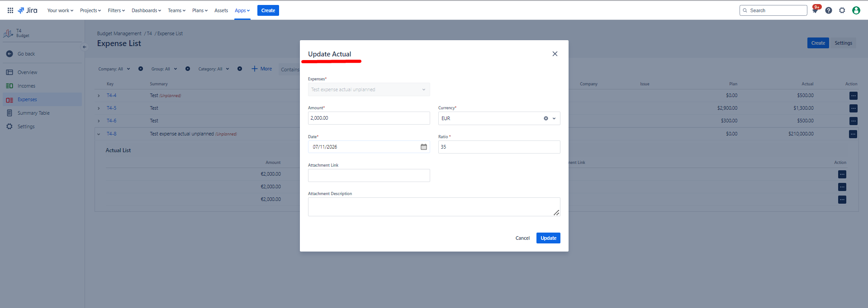The width and height of the screenshot is (868, 308).
Task: Close the Update Actual dialog
Action: [555, 54]
